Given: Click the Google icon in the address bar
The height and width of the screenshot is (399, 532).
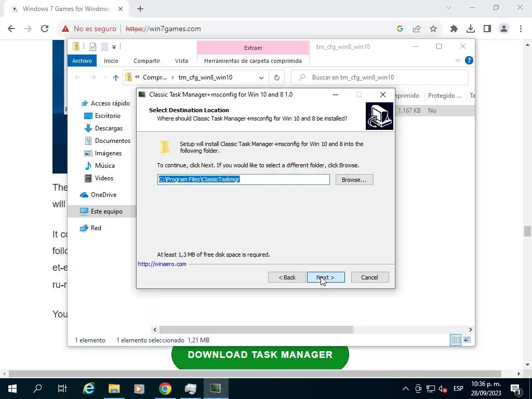Looking at the screenshot, I should pyautogui.click(x=400, y=29).
